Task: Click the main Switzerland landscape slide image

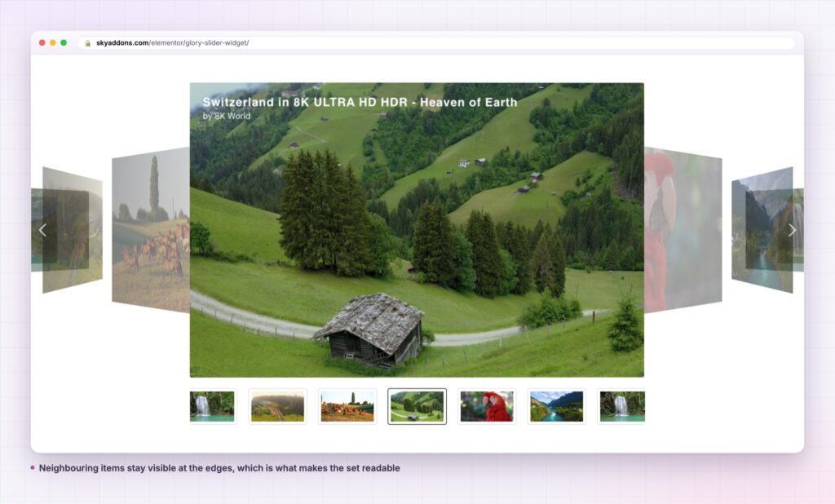Action: coord(417,230)
